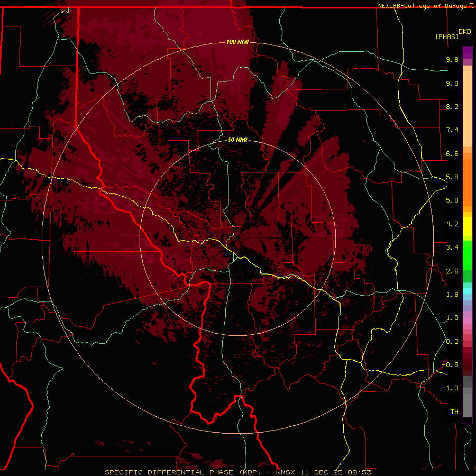The width and height of the screenshot is (476, 476).
Task: Pick the gray segment at the color bar bottom
Action: pos(467,405)
